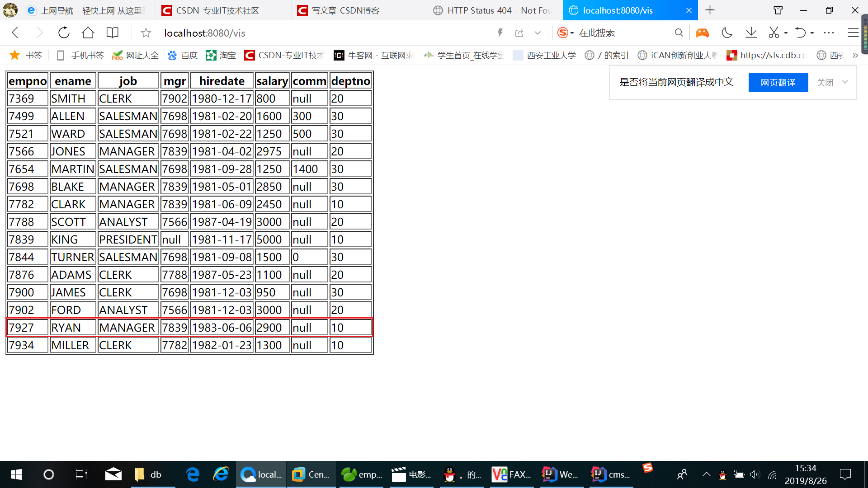Expand the undo close-tab dropdown arrow

pyautogui.click(x=812, y=33)
